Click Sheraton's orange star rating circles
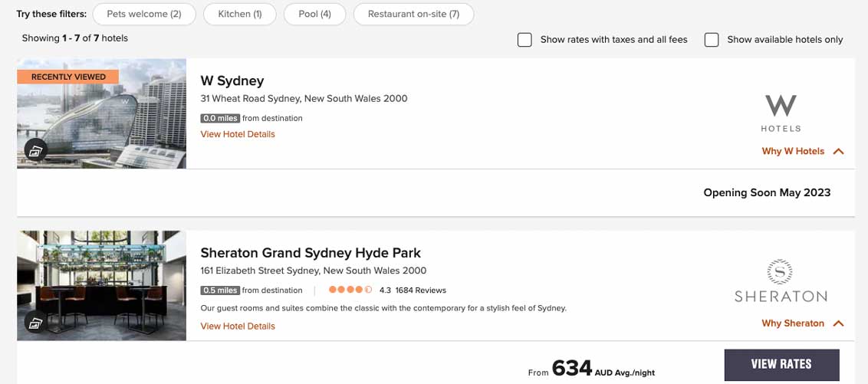The image size is (868, 384). click(350, 290)
